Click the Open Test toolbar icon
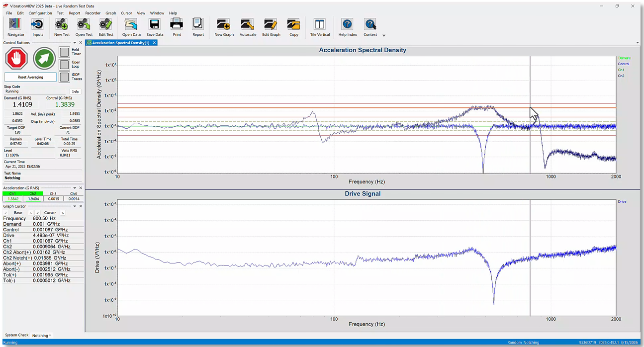The height and width of the screenshot is (347, 644). [x=84, y=27]
